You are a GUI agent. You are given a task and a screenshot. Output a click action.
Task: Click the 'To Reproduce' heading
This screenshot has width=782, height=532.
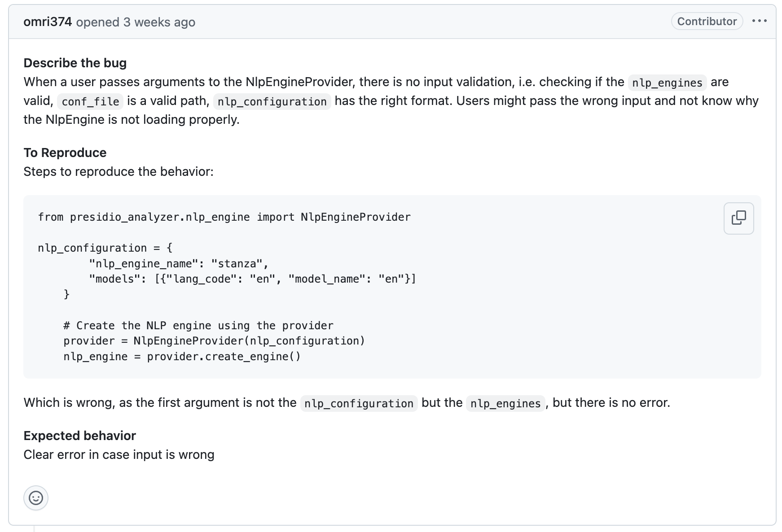(65, 153)
